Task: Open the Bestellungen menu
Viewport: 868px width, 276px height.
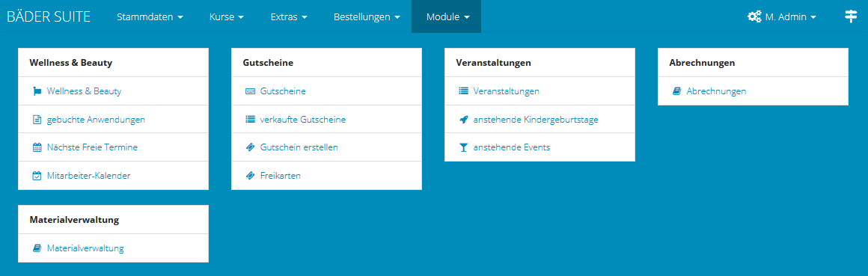Action: pyautogui.click(x=367, y=16)
